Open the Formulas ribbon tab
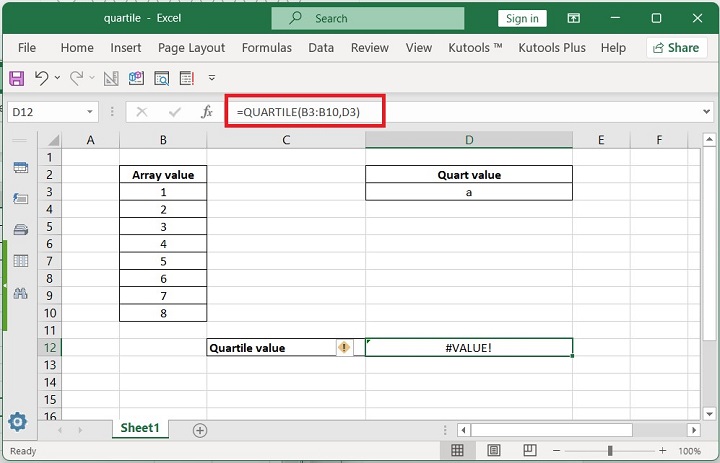Viewport: 720px width, 463px height. (x=267, y=47)
